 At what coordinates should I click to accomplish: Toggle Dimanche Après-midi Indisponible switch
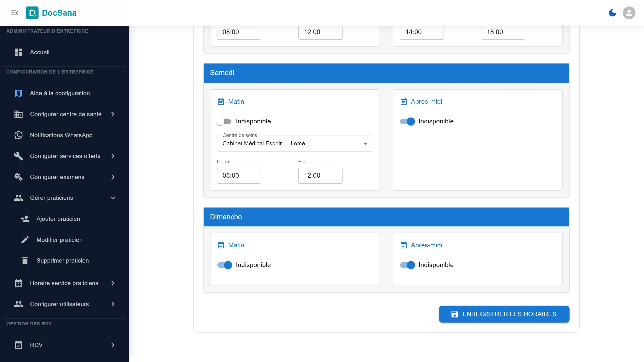click(x=407, y=265)
